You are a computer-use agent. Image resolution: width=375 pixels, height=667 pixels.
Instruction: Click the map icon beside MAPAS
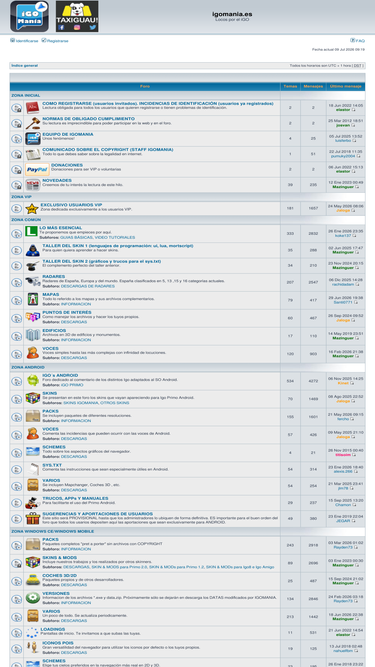(33, 299)
